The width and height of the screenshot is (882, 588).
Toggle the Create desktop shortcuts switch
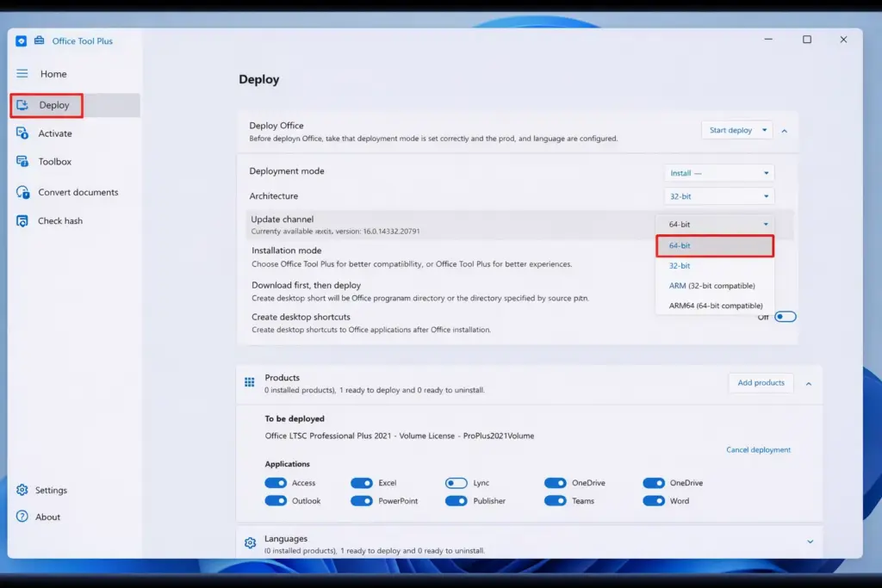(x=785, y=317)
